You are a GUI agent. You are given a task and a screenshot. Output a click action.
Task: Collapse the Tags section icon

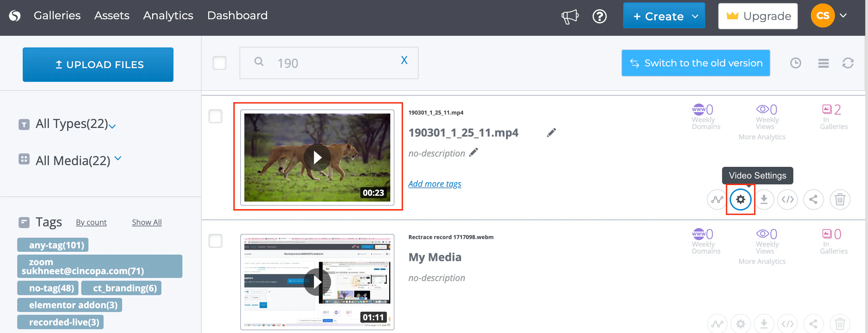coord(24,222)
